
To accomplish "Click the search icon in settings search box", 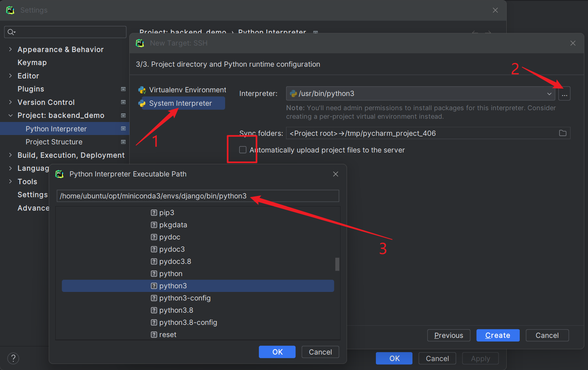I will point(11,32).
